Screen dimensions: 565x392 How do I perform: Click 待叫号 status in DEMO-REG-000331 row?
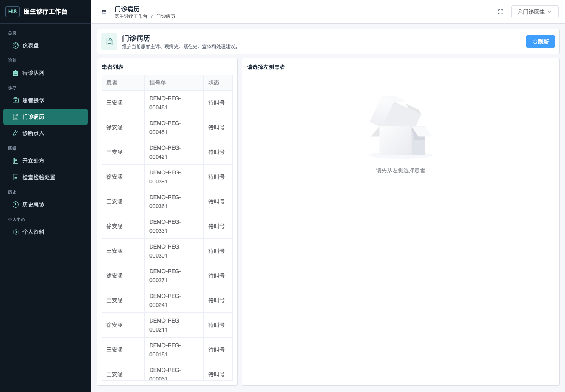tap(217, 226)
